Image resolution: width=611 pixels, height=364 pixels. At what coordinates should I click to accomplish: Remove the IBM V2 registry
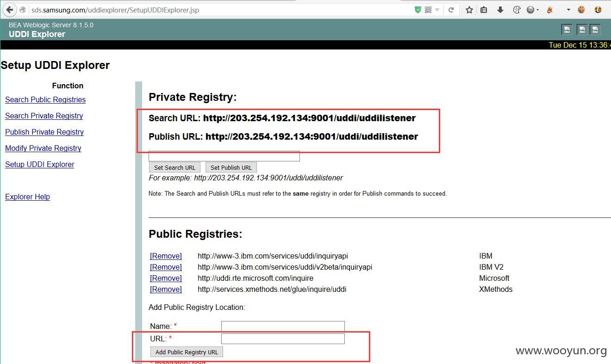pyautogui.click(x=166, y=267)
